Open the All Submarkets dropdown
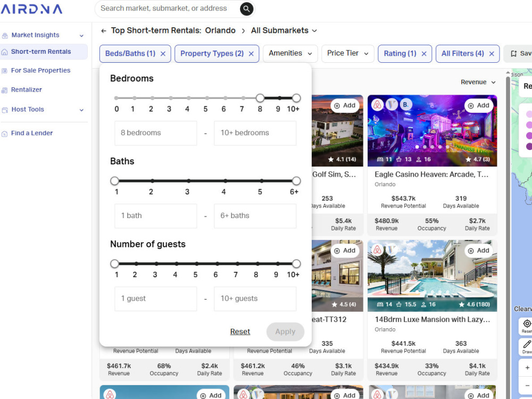532x399 pixels. pos(284,30)
